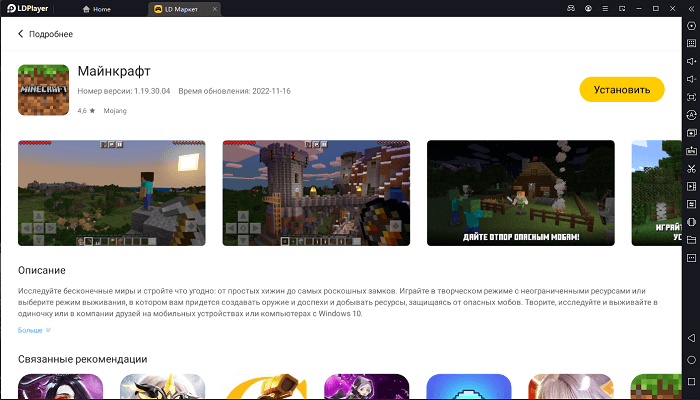
Task: Open LDPlayer settings hexagon icon
Action: click(691, 25)
